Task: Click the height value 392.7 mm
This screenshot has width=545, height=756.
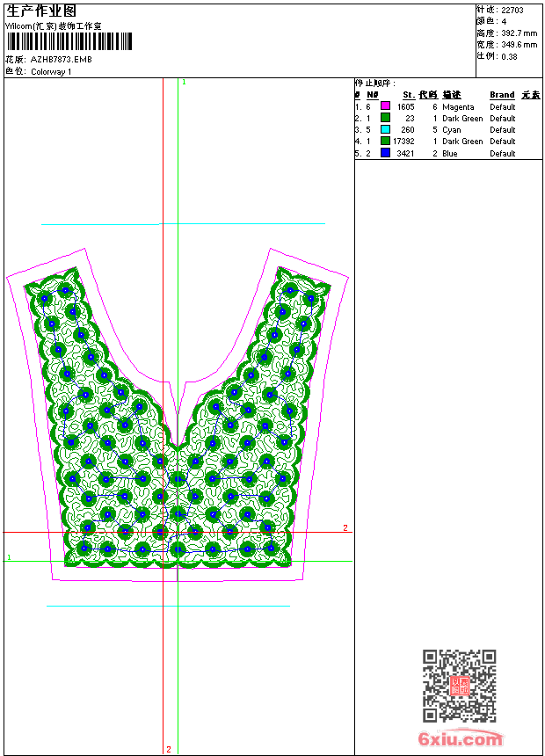Action: point(519,33)
